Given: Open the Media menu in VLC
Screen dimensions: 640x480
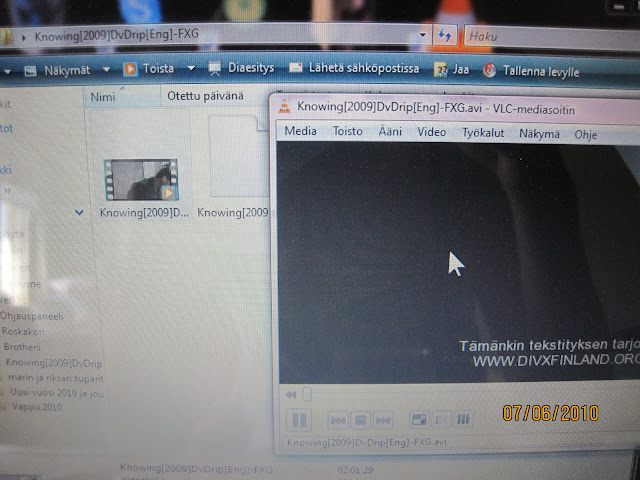Looking at the screenshot, I should coord(300,131).
